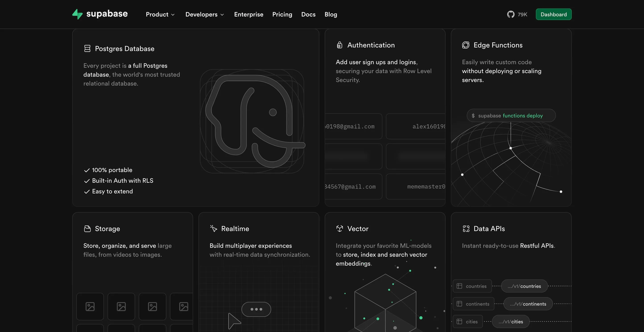Open the Data APIs card title
The image size is (644, 332).
point(489,229)
